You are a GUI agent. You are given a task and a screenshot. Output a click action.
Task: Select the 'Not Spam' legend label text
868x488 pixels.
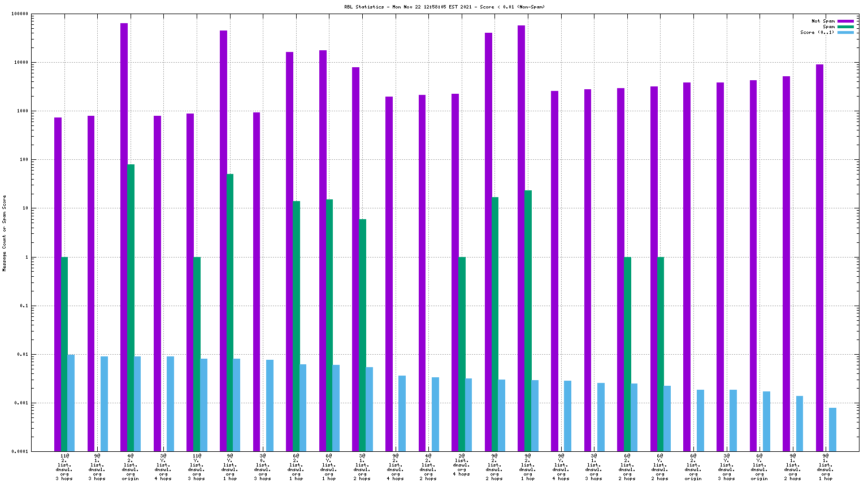click(823, 21)
